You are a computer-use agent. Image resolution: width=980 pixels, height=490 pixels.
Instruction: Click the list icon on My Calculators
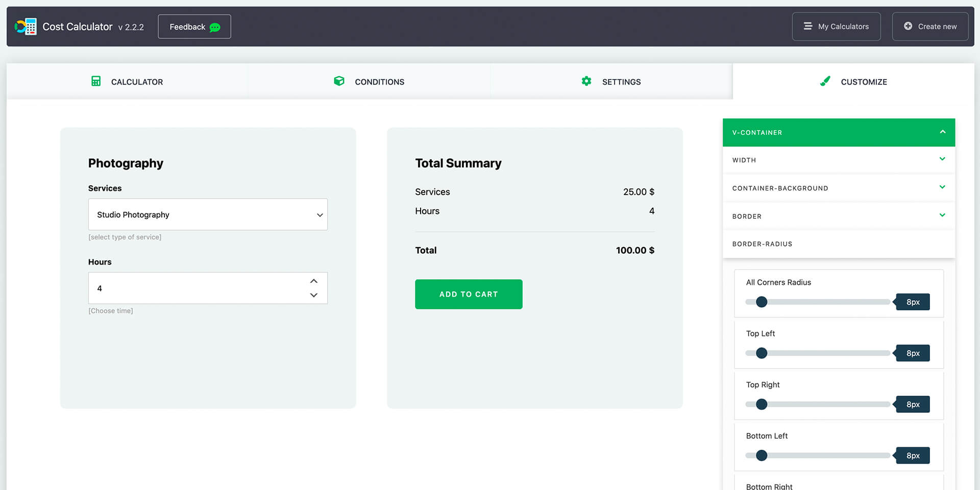click(x=808, y=26)
